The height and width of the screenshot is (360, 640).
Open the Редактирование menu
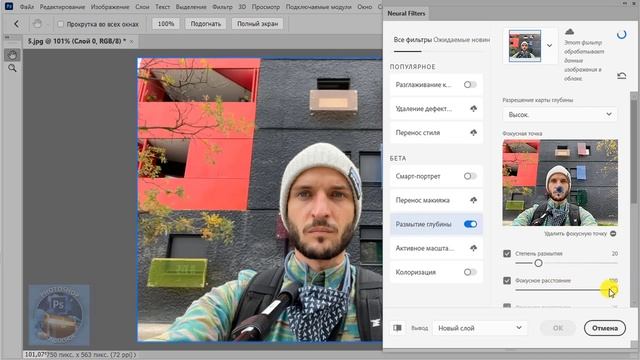coord(62,7)
